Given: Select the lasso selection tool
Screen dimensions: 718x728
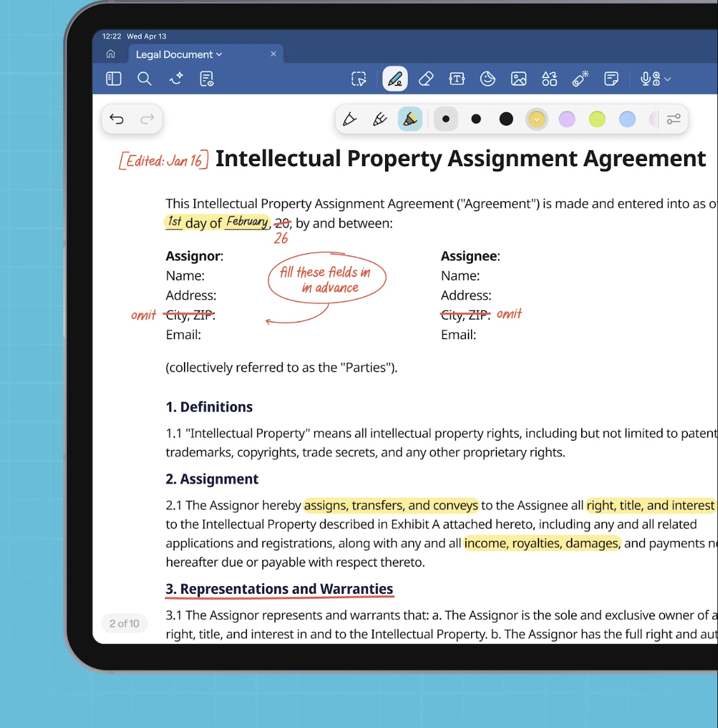Looking at the screenshot, I should (x=358, y=79).
